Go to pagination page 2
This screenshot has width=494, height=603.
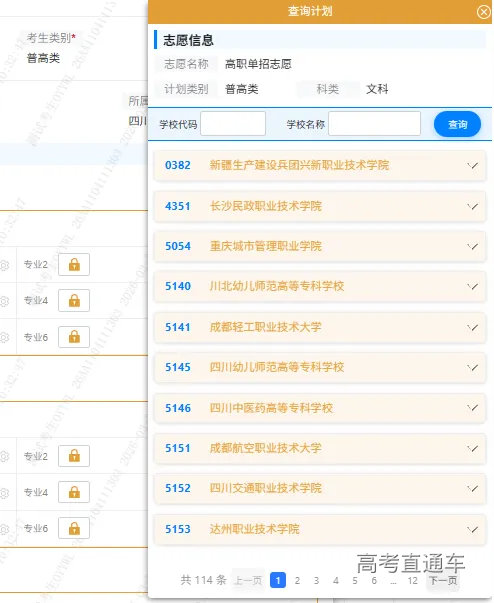pyautogui.click(x=297, y=580)
